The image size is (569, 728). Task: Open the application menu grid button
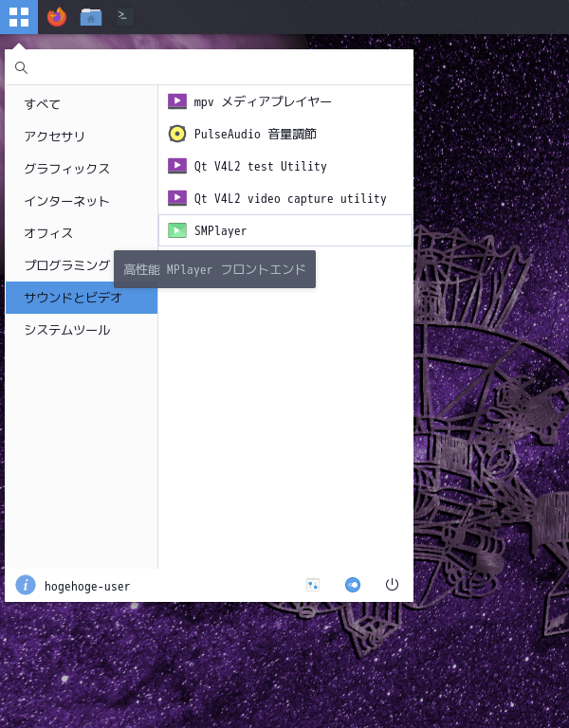pyautogui.click(x=19, y=17)
